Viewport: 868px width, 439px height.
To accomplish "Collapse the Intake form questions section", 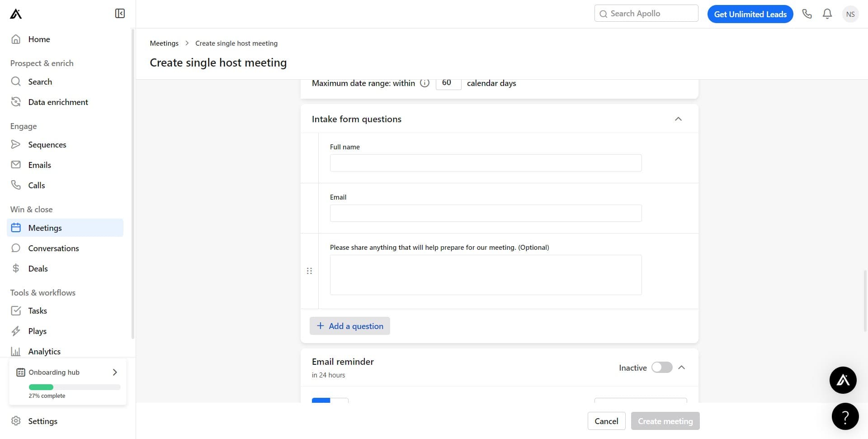I will [678, 119].
